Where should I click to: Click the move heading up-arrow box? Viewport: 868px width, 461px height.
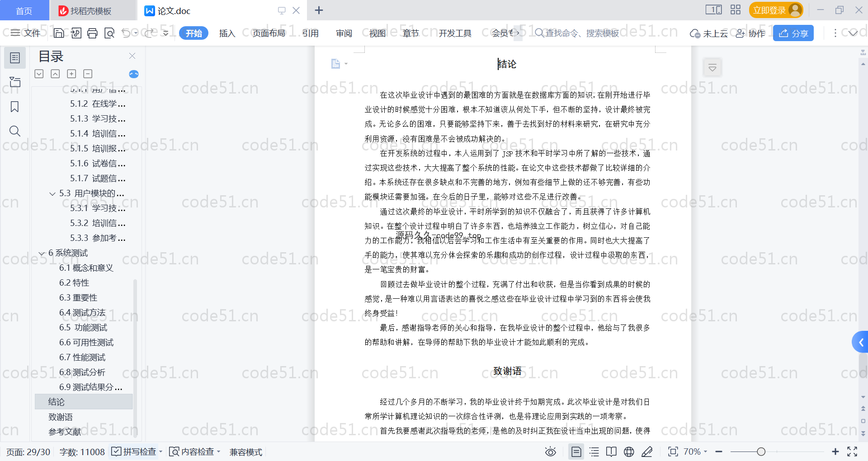55,74
